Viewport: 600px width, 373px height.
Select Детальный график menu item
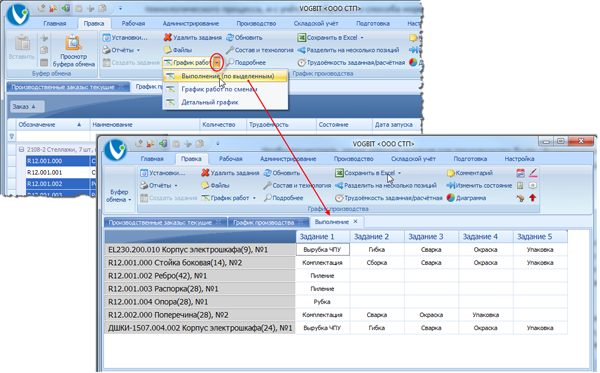[x=225, y=102]
